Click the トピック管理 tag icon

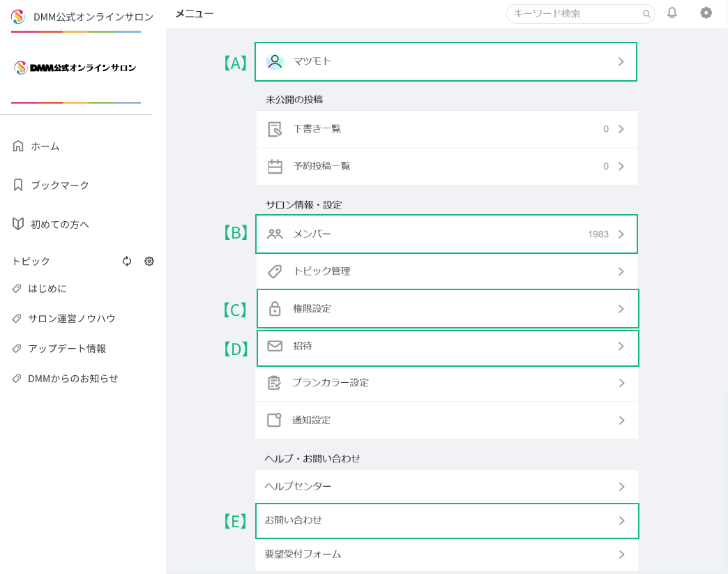[275, 271]
